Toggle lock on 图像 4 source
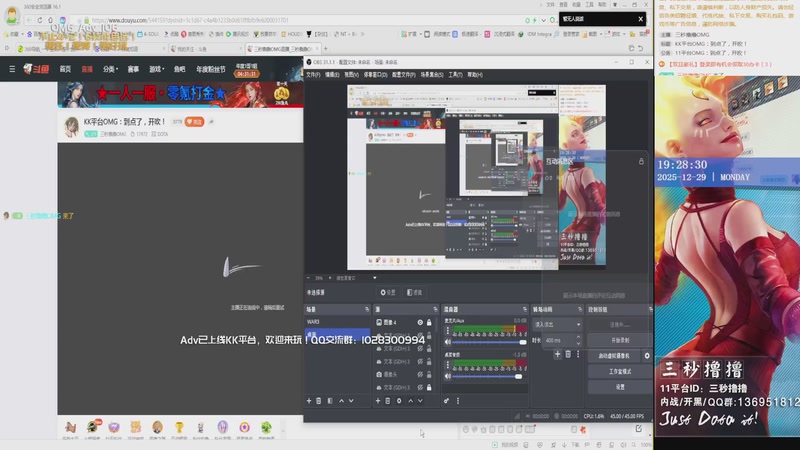 tap(429, 322)
